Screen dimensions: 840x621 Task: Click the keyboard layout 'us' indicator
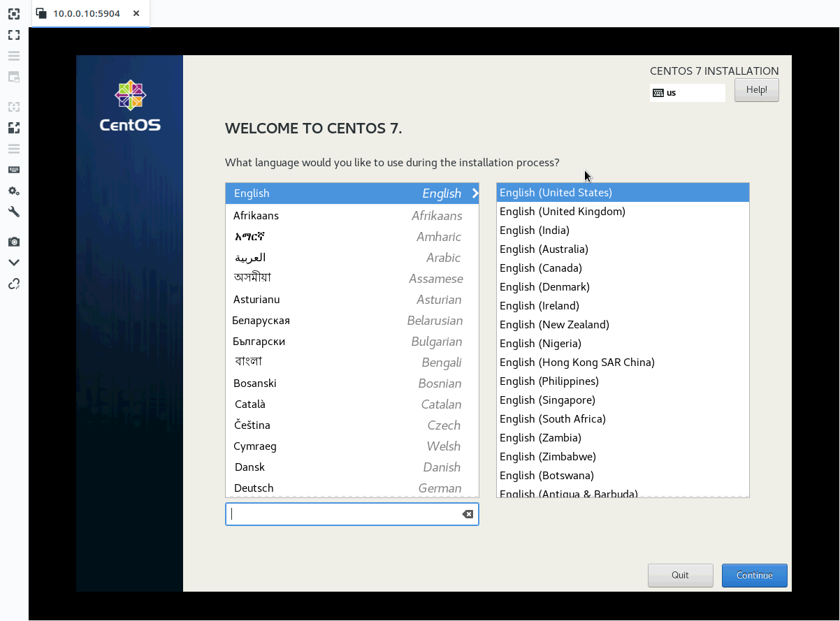(x=687, y=92)
